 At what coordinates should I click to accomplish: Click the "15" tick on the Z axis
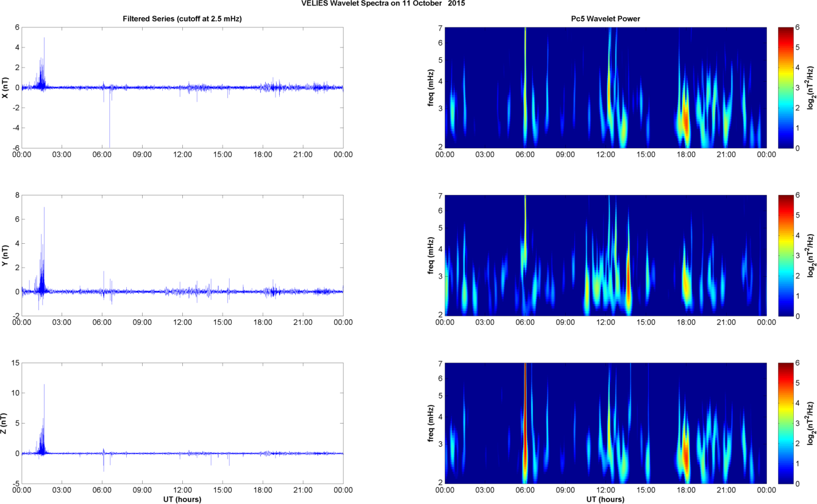tap(15, 363)
